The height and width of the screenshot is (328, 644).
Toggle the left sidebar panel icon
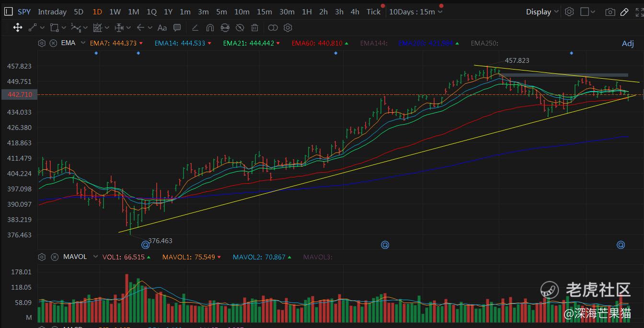8,12
